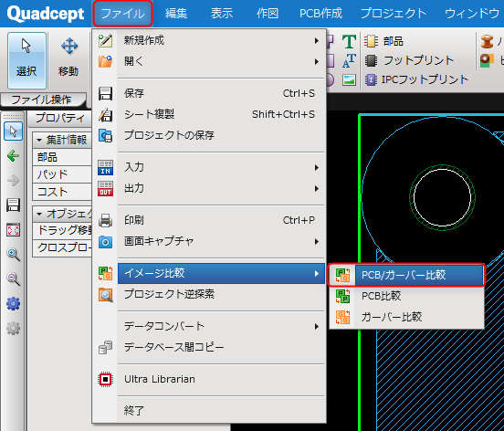Click the image insert tool icon

(x=349, y=79)
